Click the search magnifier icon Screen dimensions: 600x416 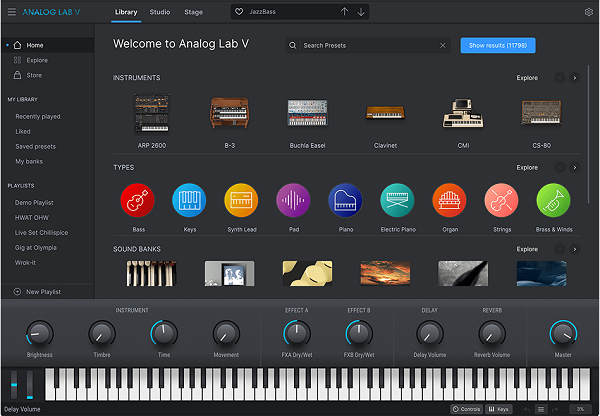click(293, 46)
